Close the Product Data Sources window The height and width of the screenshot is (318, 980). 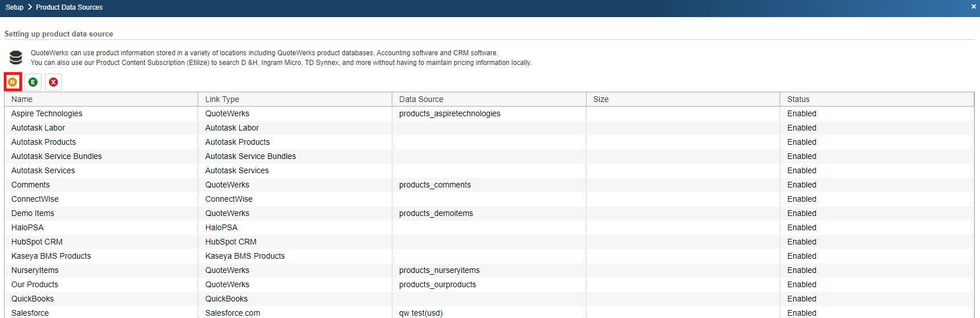click(973, 7)
